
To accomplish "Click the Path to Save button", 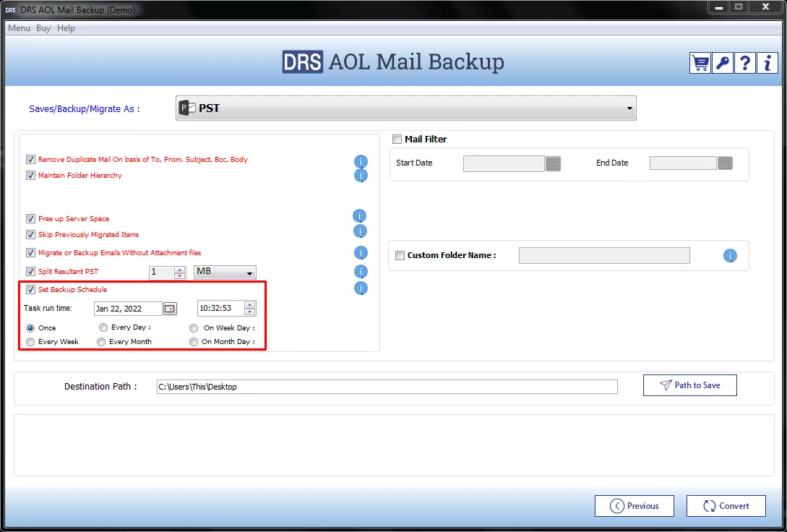I will click(690, 385).
